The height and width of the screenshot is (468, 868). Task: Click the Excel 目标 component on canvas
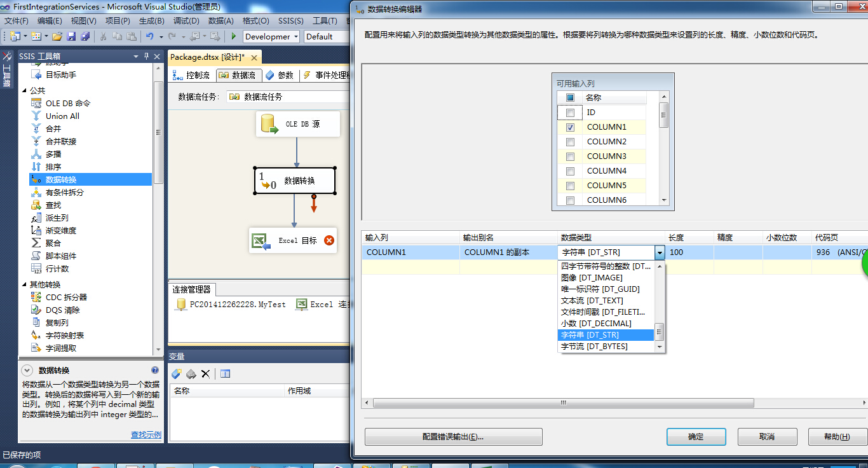click(x=293, y=240)
